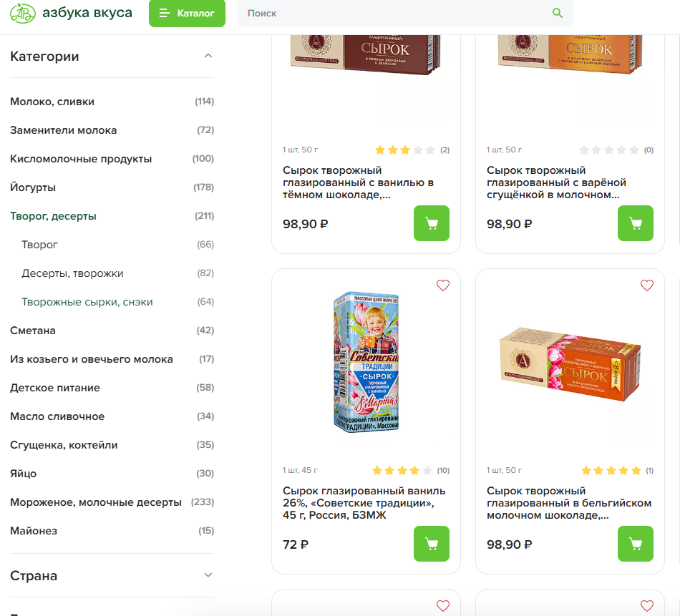Add Belgian milk chocolate сырок to cart
Viewport: 680px width, 616px height.
click(x=636, y=544)
